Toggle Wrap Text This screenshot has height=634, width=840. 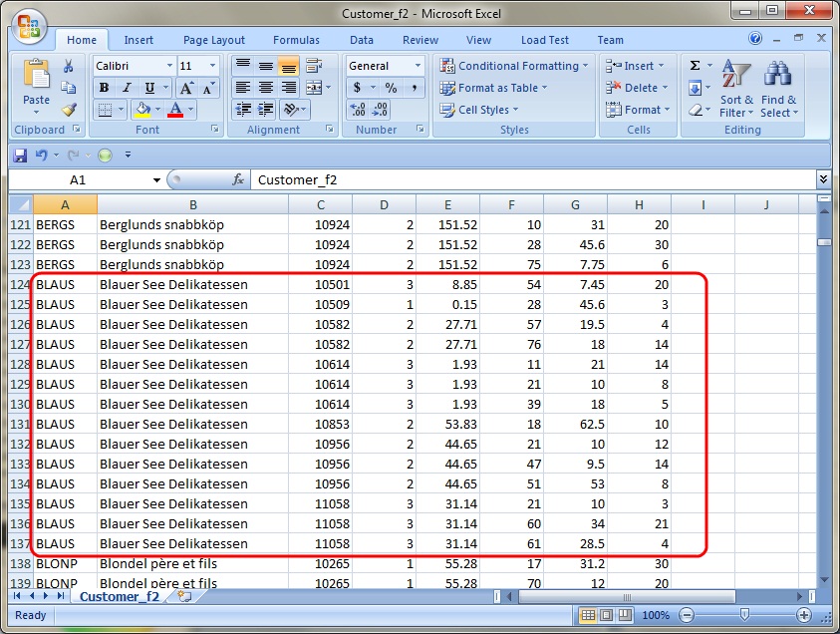[x=314, y=66]
